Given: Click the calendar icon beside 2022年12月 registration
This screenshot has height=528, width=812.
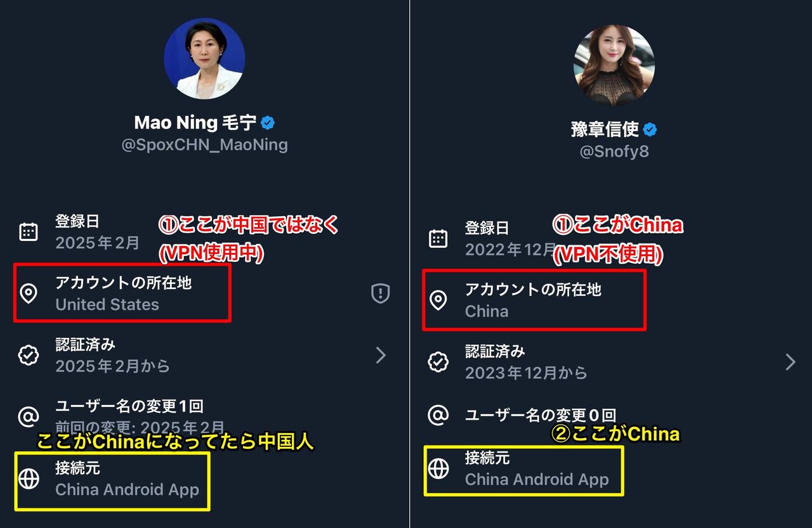Looking at the screenshot, I should [438, 238].
